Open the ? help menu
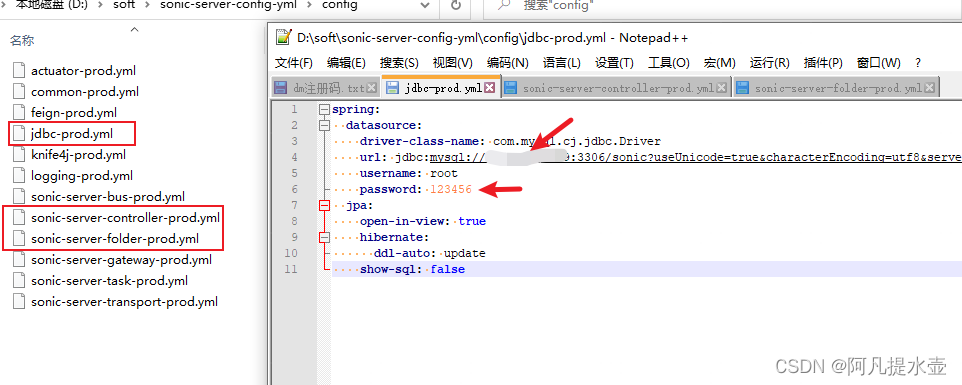Image resolution: width=962 pixels, height=385 pixels. click(x=918, y=63)
